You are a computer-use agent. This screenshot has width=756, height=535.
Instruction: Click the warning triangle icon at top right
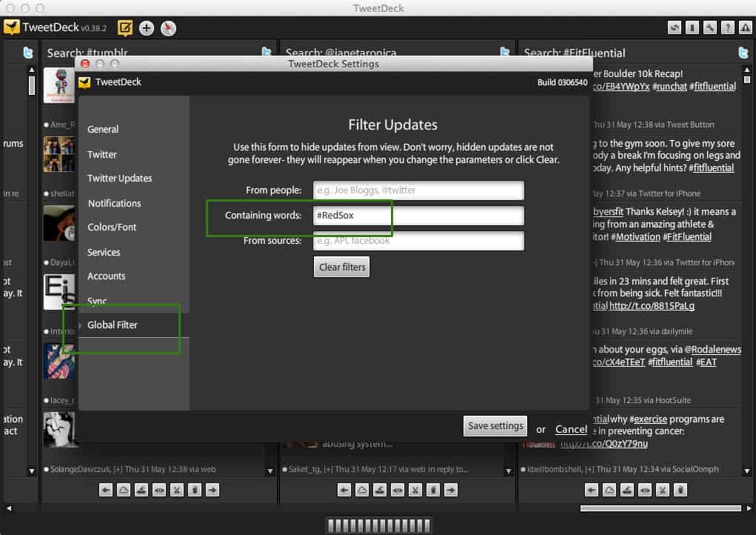point(746,28)
